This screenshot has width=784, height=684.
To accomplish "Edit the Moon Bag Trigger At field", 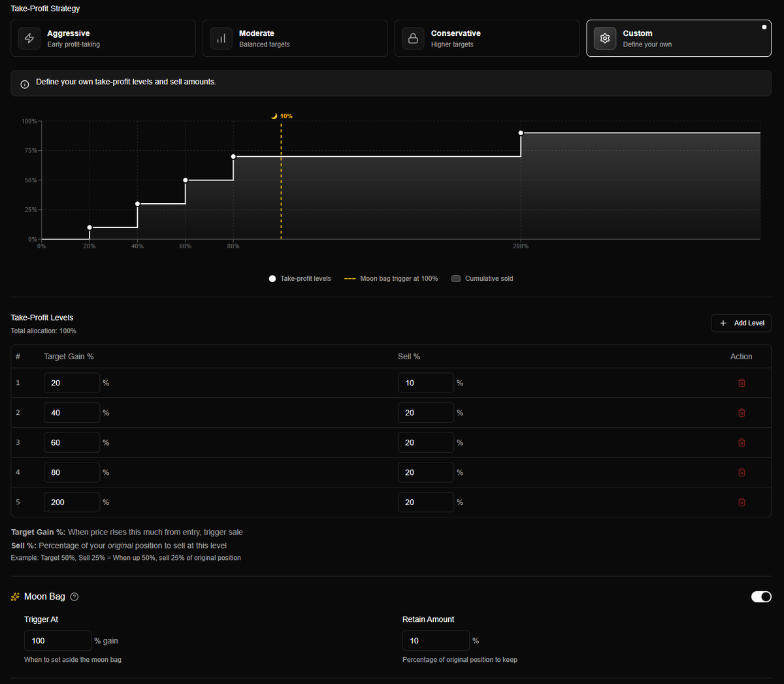I will (x=58, y=641).
